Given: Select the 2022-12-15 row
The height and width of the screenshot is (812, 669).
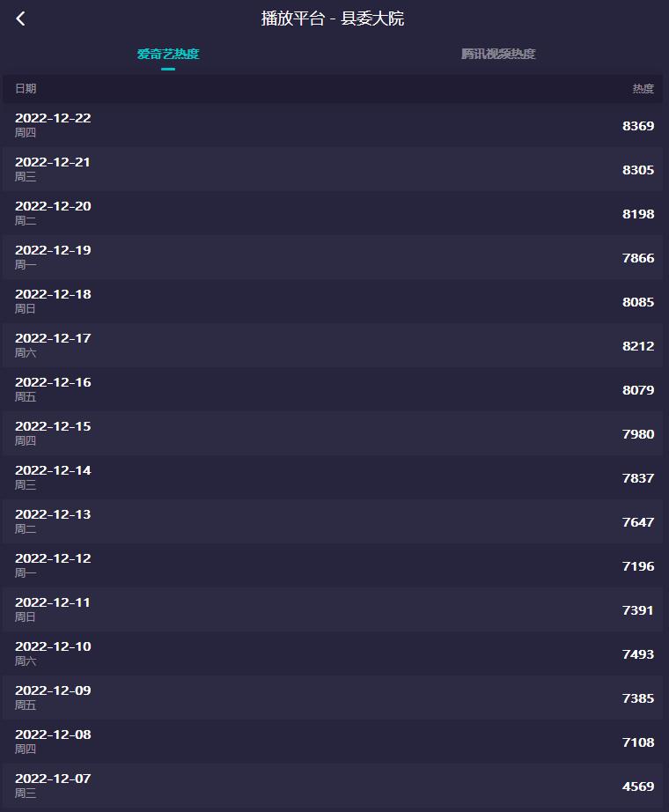Looking at the screenshot, I should 334,433.
